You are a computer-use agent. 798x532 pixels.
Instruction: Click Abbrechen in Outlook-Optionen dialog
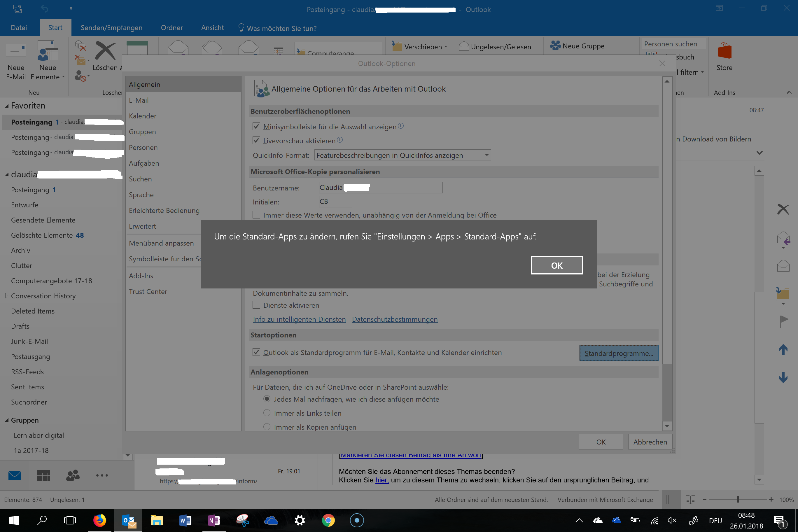650,442
